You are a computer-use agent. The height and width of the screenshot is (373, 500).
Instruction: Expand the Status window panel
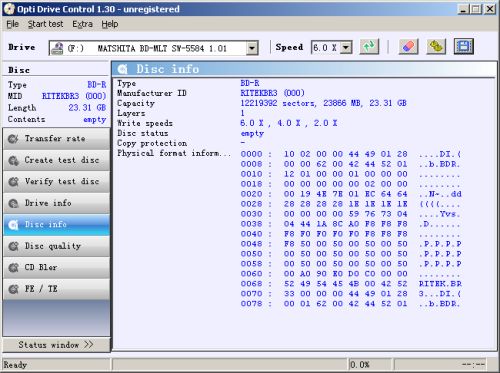[56, 345]
